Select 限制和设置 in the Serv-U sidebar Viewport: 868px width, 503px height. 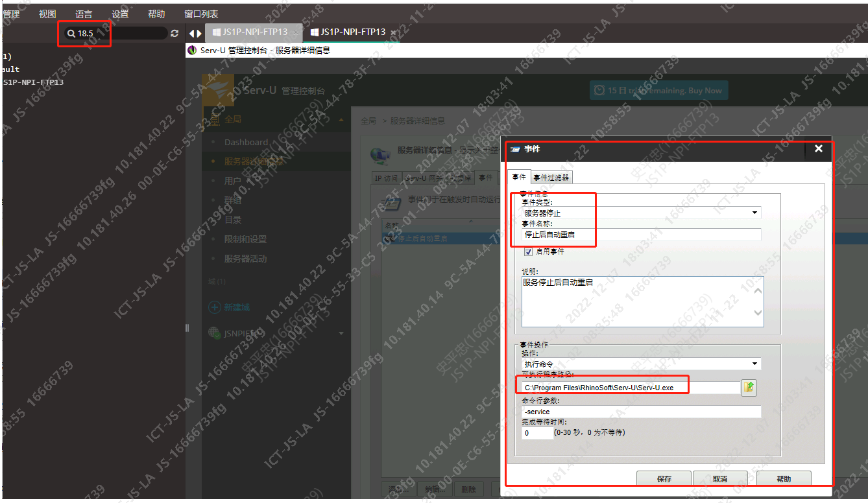245,239
